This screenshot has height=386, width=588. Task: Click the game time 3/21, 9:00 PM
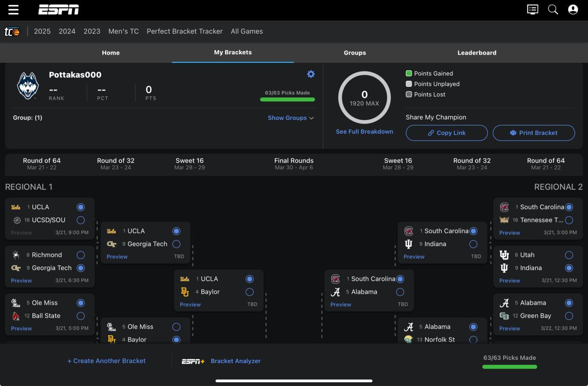(x=72, y=233)
